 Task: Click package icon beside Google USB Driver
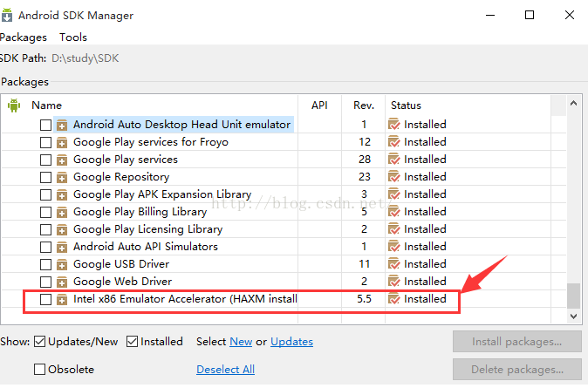pos(62,264)
